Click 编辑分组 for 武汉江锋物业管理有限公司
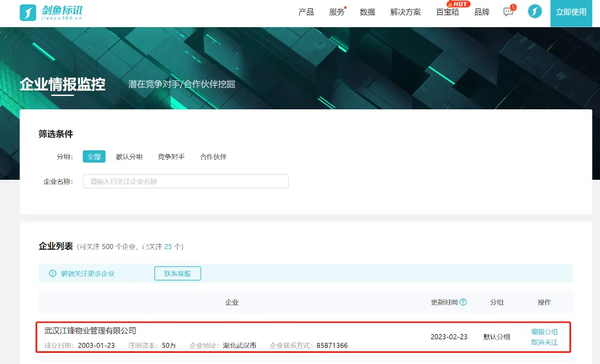 544,332
